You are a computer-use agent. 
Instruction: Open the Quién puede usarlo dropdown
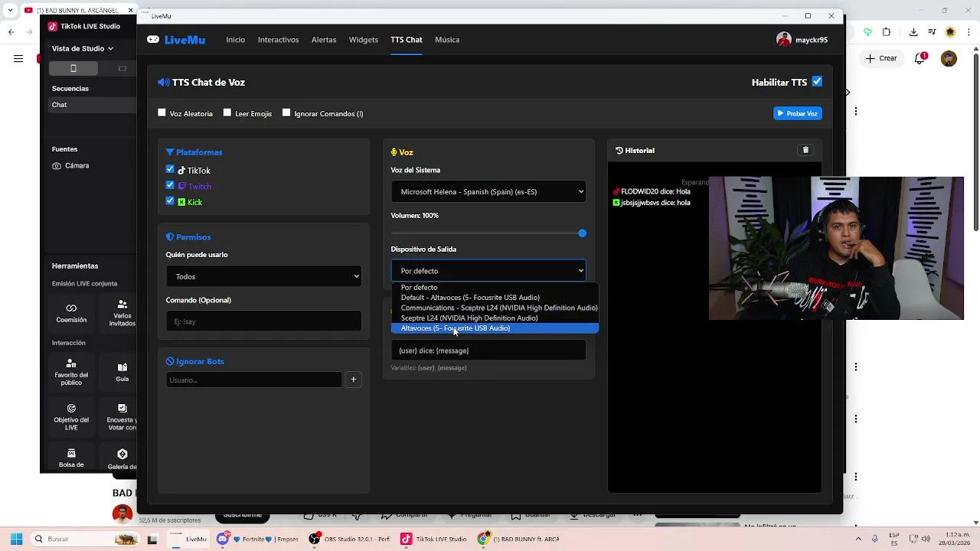[263, 276]
